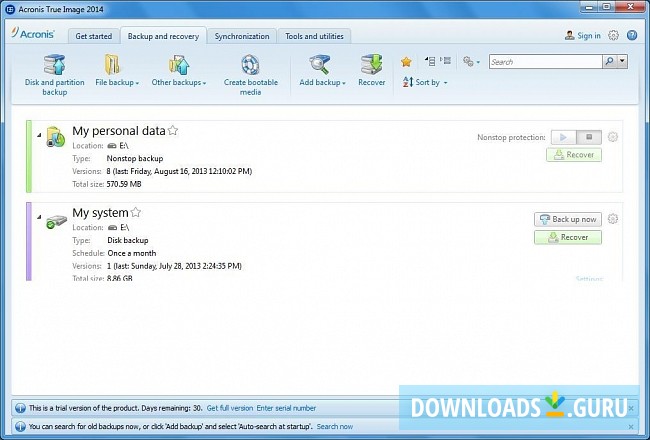Open application settings gear at top right
The image size is (650, 440).
point(613,35)
